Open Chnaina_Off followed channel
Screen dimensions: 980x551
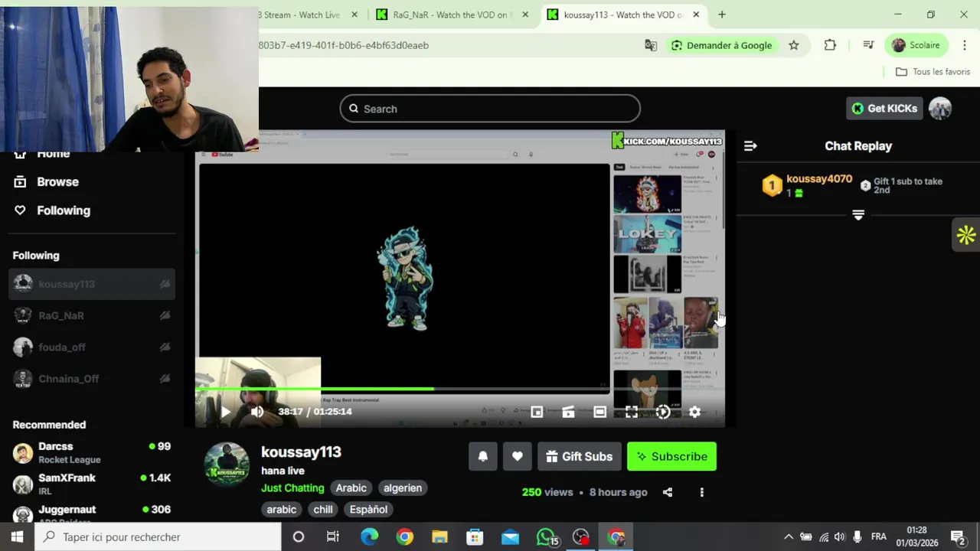[92, 379]
